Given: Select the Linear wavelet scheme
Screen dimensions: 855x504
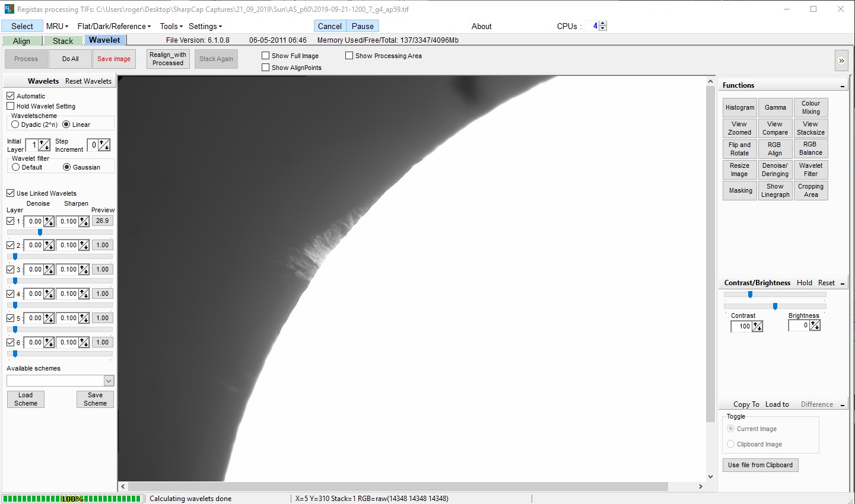Looking at the screenshot, I should (x=66, y=125).
